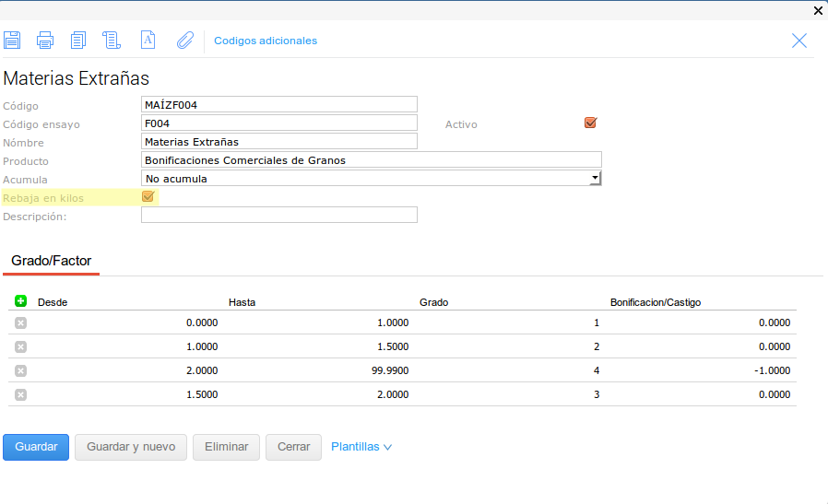The height and width of the screenshot is (504, 828).
Task: Open attachments with the paperclip icon
Action: tap(185, 41)
